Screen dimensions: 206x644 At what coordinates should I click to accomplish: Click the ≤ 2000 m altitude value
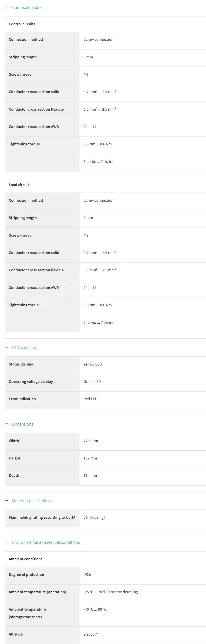pyautogui.click(x=91, y=634)
